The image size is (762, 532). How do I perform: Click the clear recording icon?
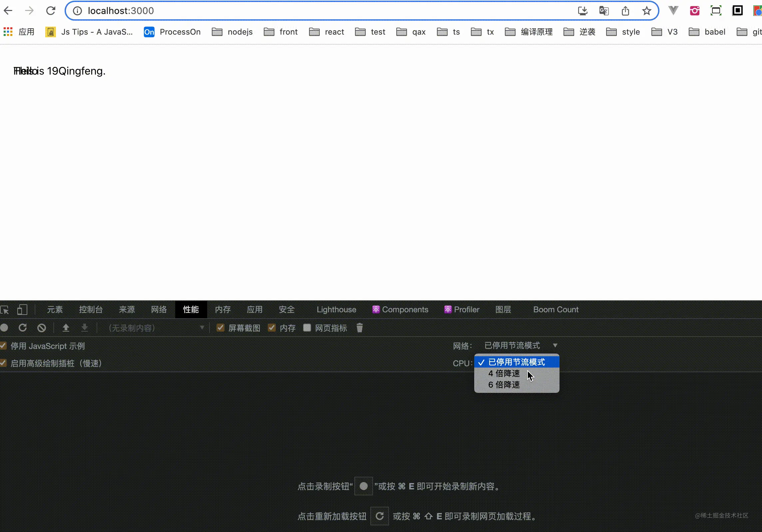click(x=42, y=328)
